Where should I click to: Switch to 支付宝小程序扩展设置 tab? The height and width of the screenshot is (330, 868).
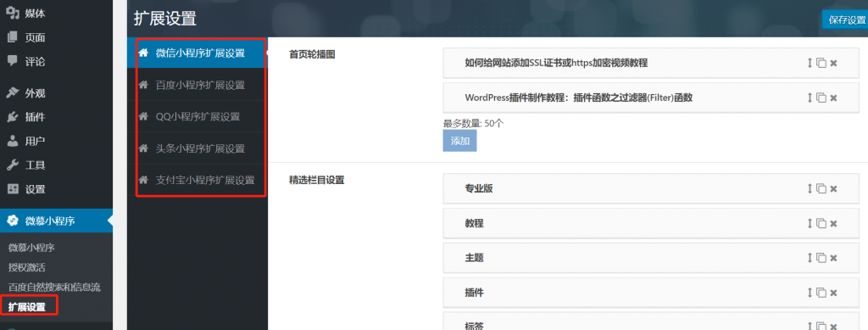click(197, 180)
